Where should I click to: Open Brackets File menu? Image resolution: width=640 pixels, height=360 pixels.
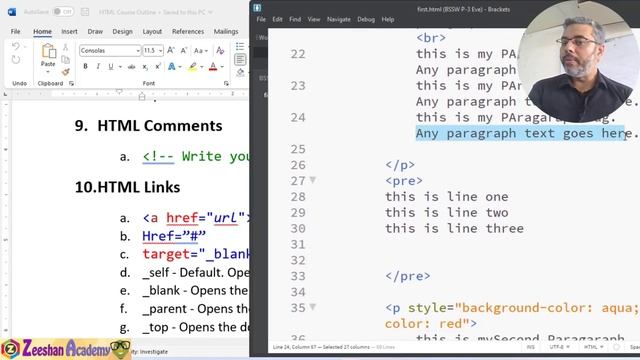(261, 19)
